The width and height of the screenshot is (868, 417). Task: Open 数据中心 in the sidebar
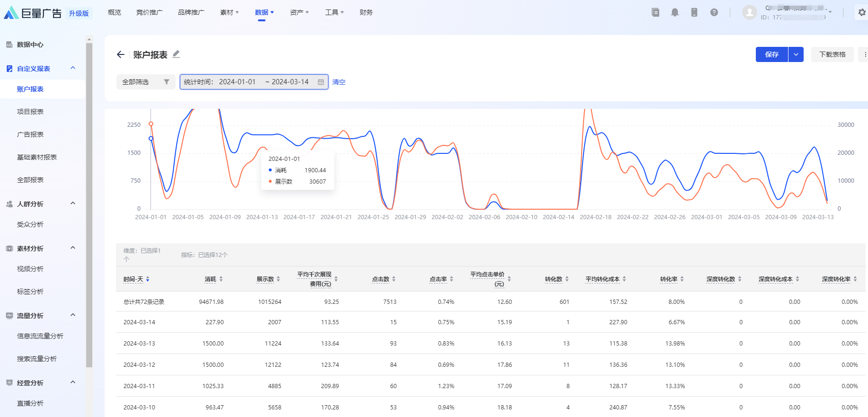(x=30, y=44)
